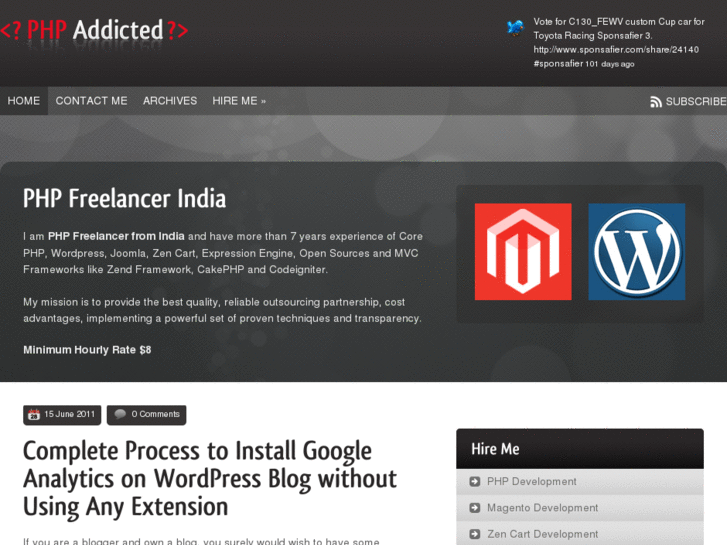Viewport: 727px width, 545px height.
Task: Open the 0 Comments link
Action: [x=147, y=415]
